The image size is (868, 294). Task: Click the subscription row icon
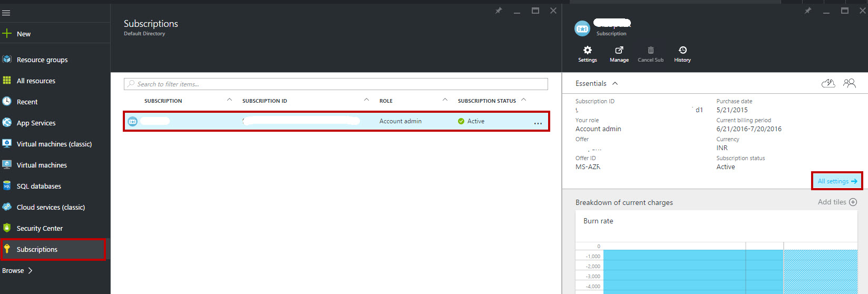pyautogui.click(x=133, y=121)
